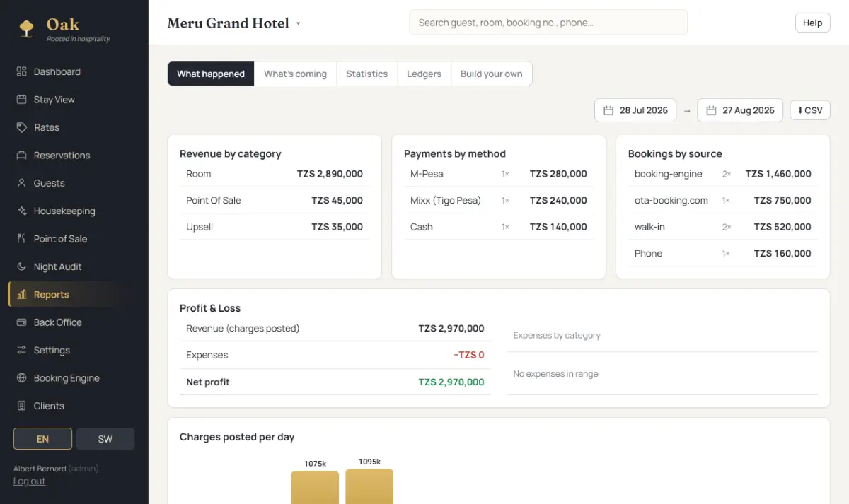Click the Reservations bed icon
The height and width of the screenshot is (504, 849).
coord(21,156)
